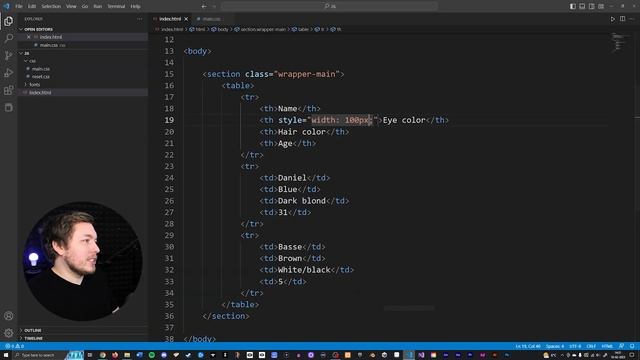Open editor More Actions ellipsis
This screenshot has width=640, height=360.
click(632, 19)
